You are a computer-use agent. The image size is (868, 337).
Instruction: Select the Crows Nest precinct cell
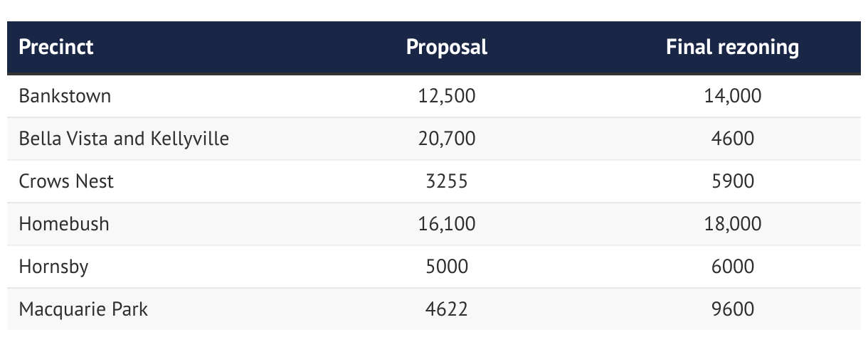coord(66,181)
